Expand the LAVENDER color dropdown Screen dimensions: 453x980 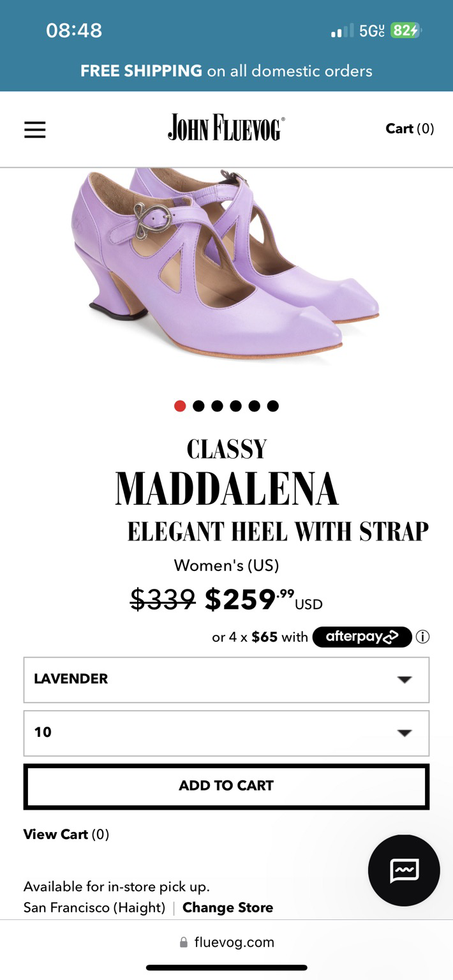[x=226, y=679]
